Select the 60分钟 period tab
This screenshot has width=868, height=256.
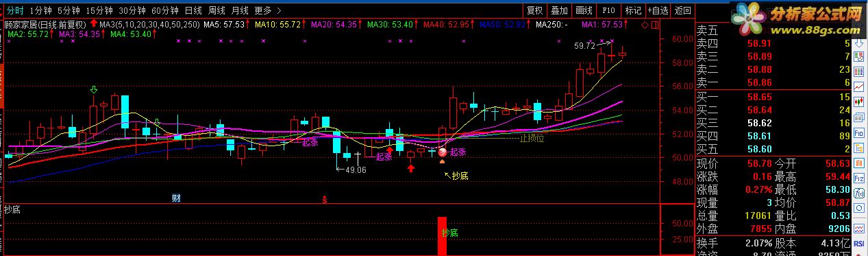(165, 10)
